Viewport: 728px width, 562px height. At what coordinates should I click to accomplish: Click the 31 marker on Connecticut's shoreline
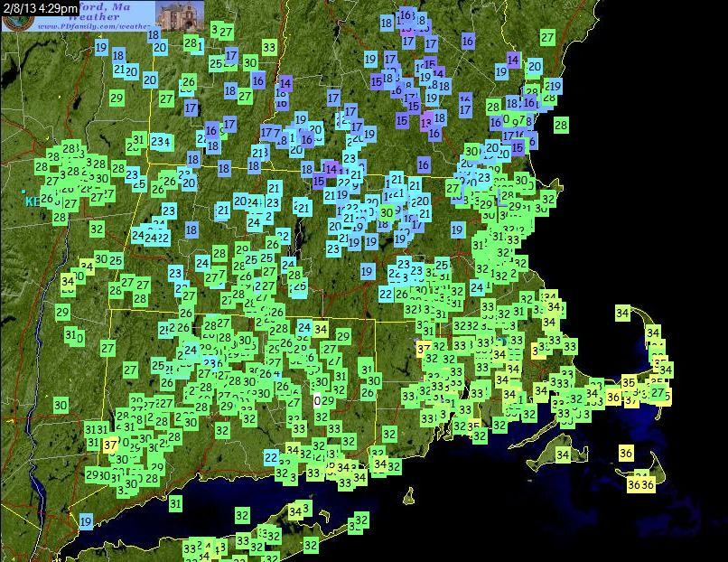tap(175, 503)
